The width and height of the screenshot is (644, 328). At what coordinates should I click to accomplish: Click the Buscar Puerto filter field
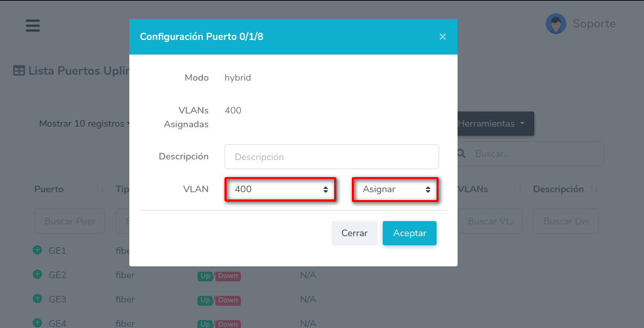click(70, 221)
